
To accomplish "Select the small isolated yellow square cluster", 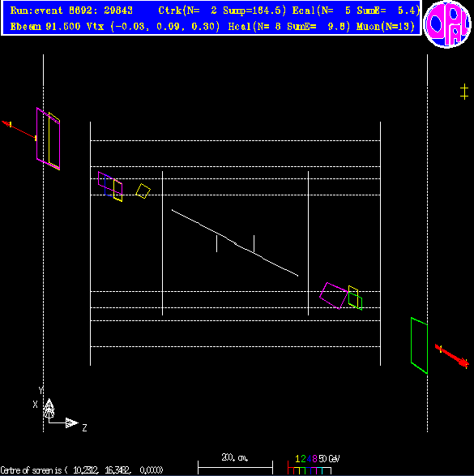I will pos(143,191).
